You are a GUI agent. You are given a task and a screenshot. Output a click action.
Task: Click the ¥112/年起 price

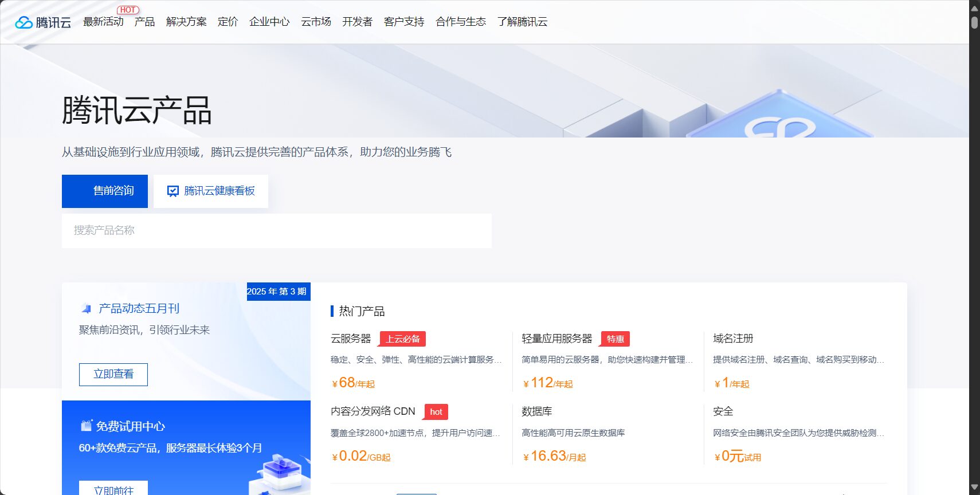[548, 383]
